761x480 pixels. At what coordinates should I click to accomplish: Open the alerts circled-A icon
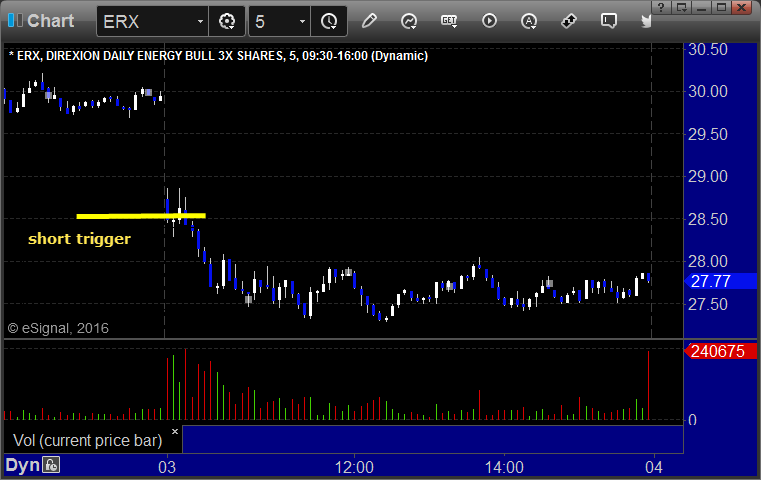click(529, 21)
